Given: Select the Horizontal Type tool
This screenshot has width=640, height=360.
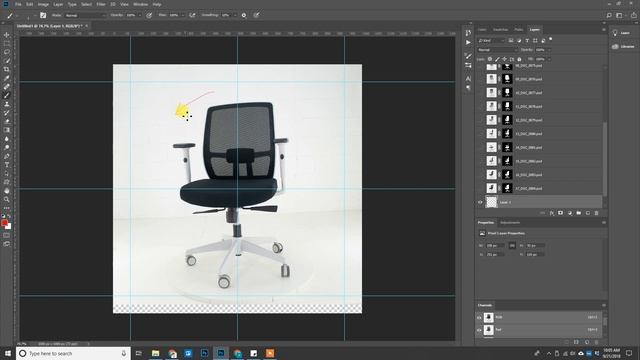Looking at the screenshot, I should click(7, 164).
